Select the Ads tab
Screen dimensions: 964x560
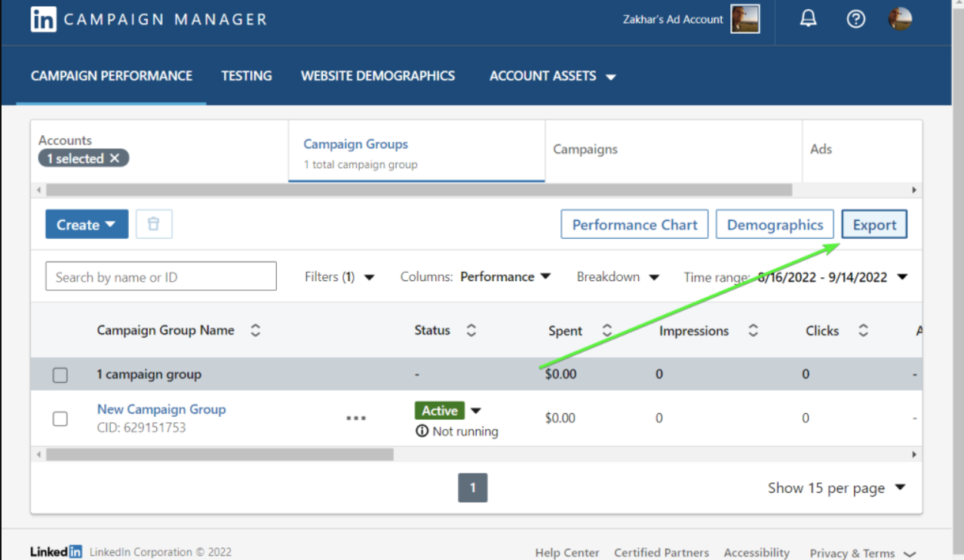[x=862, y=151]
